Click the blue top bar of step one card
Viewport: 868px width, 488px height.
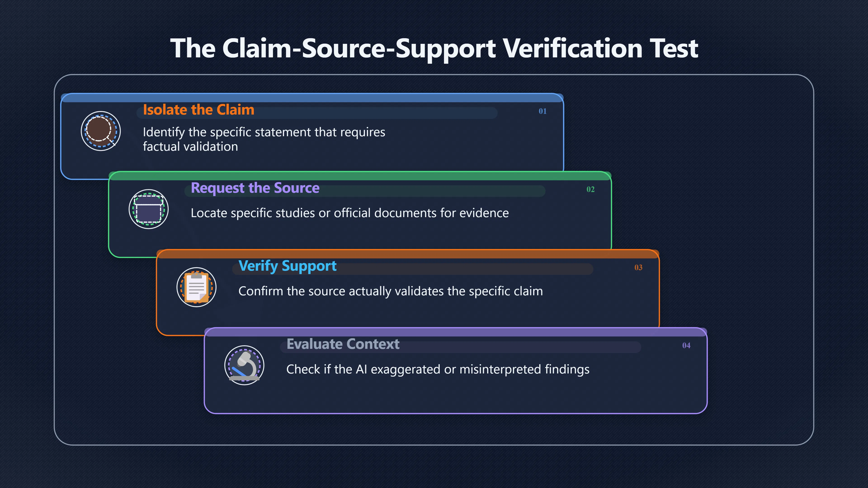[x=312, y=98]
